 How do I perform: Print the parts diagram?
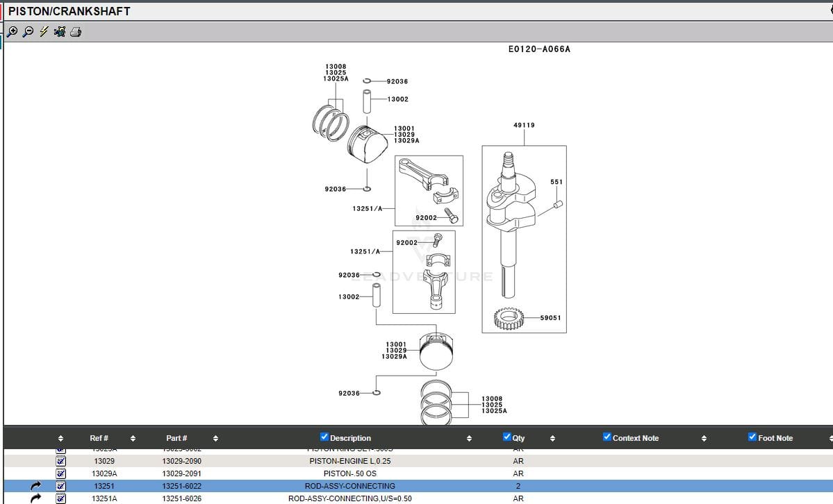(x=76, y=31)
